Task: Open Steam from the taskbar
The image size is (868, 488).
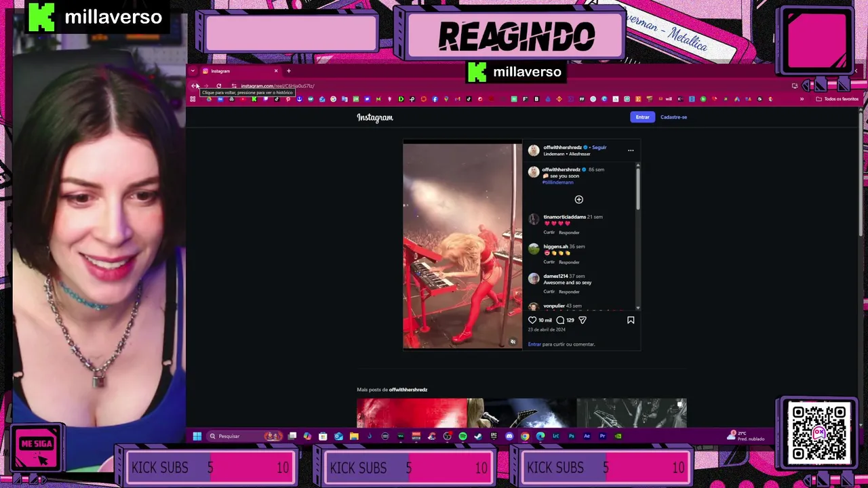Action: tap(477, 436)
